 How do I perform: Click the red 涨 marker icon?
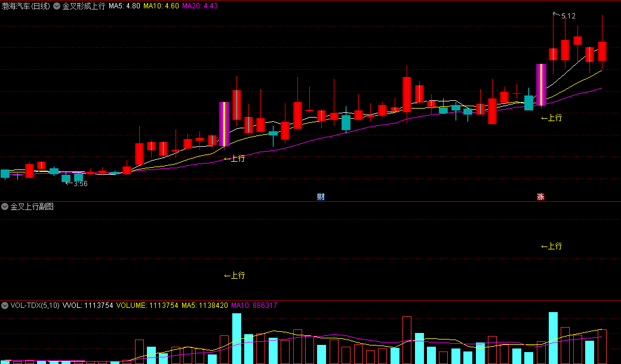540,197
